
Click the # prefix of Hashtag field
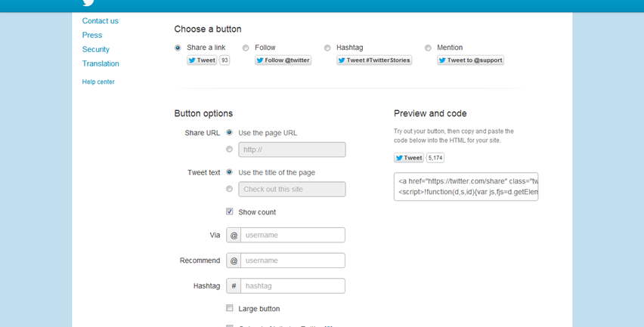coord(234,286)
